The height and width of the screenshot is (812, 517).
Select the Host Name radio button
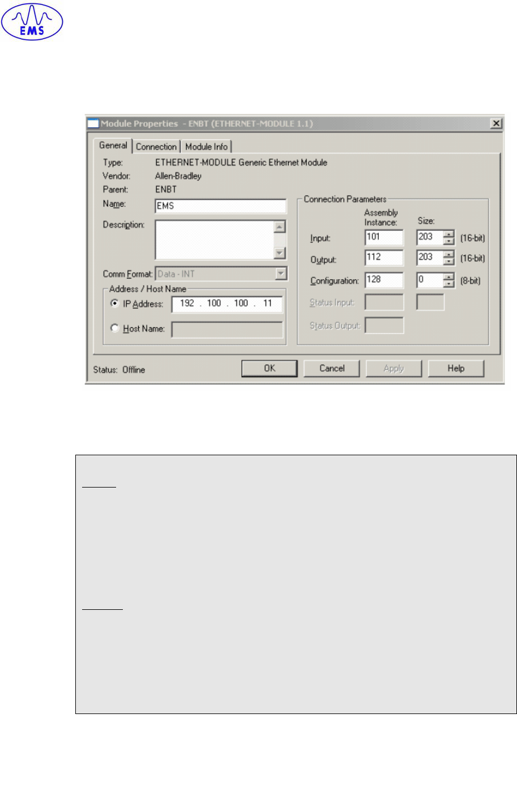tap(114, 328)
